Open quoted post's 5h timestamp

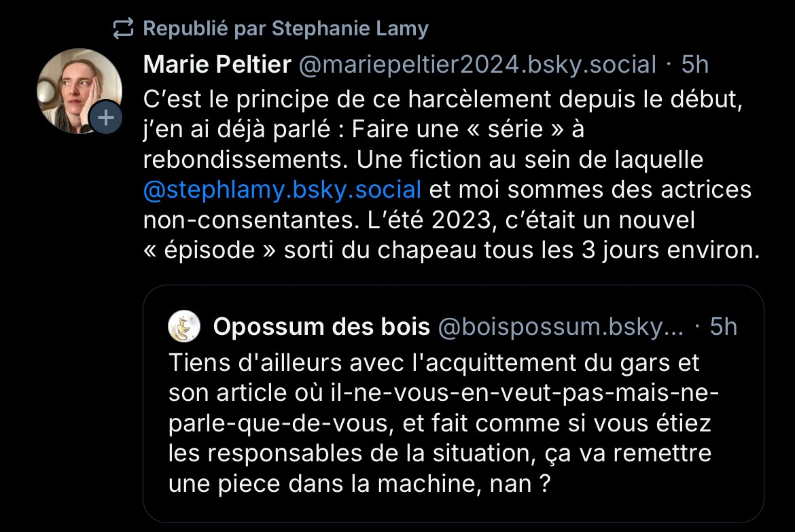pyautogui.click(x=723, y=327)
